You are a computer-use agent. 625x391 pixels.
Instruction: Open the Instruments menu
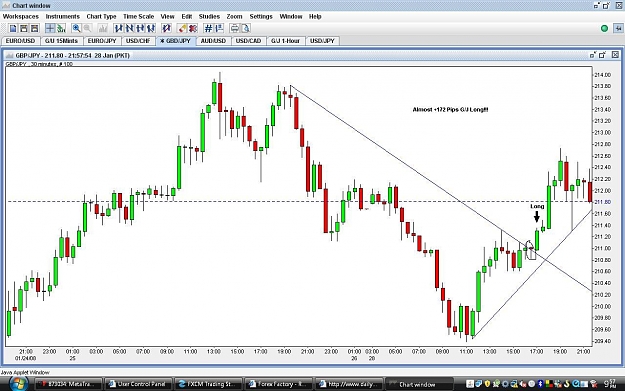pyautogui.click(x=63, y=16)
